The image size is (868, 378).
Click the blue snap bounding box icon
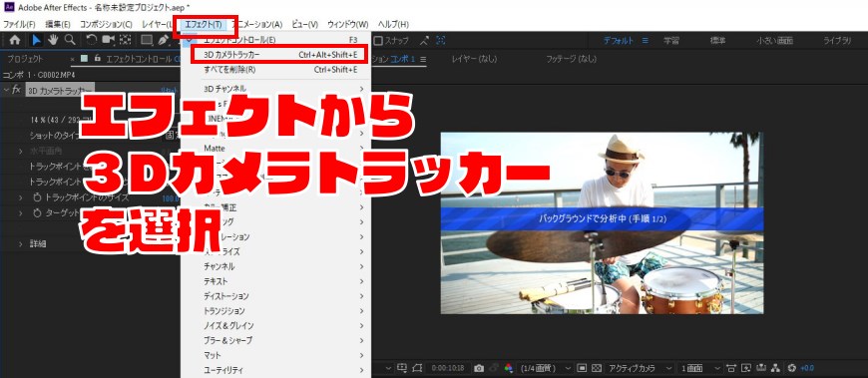(441, 41)
